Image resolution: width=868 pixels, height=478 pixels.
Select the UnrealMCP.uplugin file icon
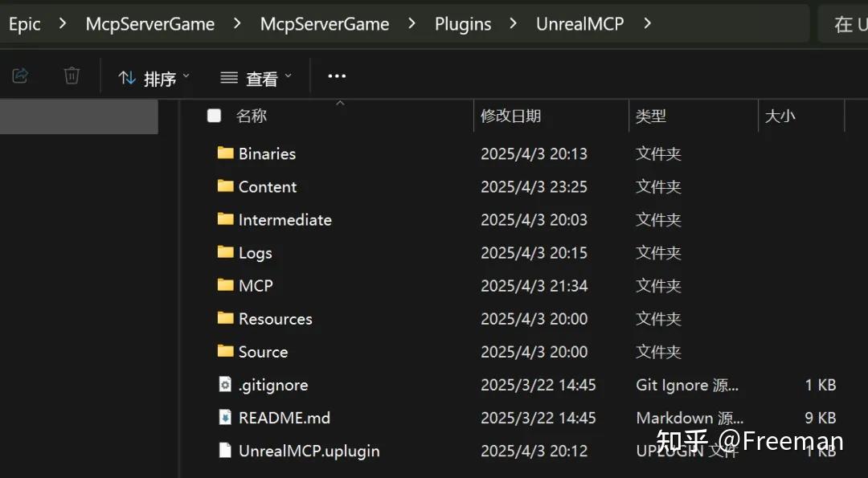(x=224, y=450)
